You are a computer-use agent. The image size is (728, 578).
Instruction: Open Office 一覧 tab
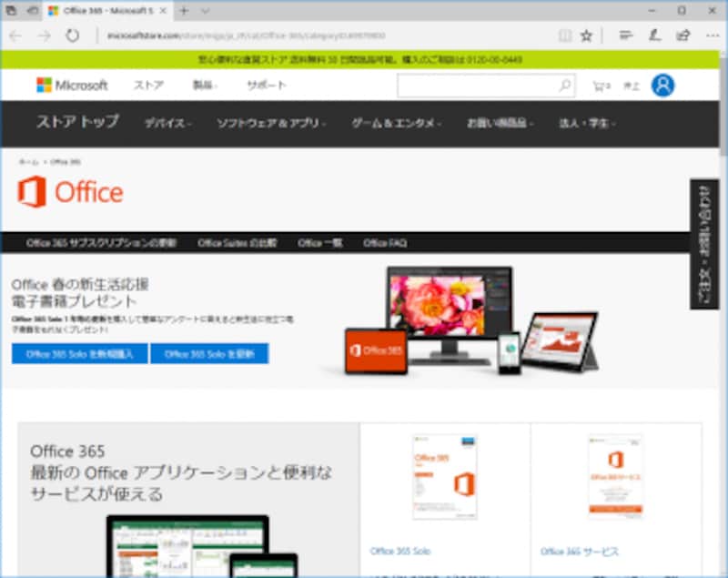pyautogui.click(x=320, y=243)
